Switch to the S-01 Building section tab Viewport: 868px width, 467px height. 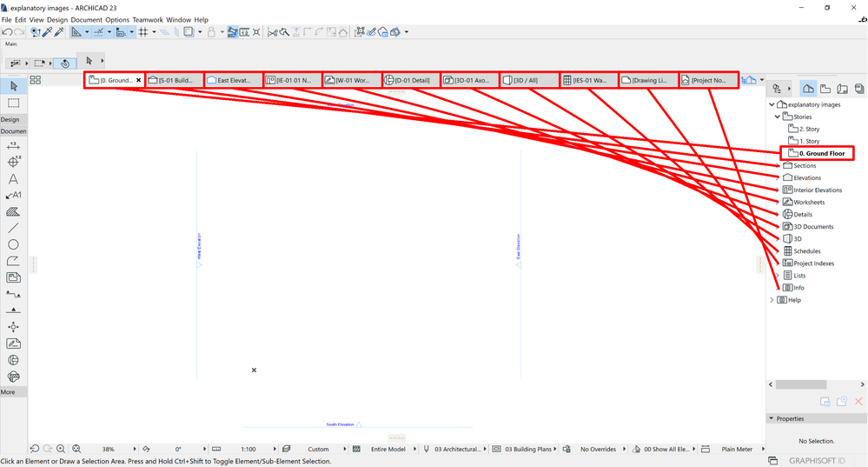(175, 80)
